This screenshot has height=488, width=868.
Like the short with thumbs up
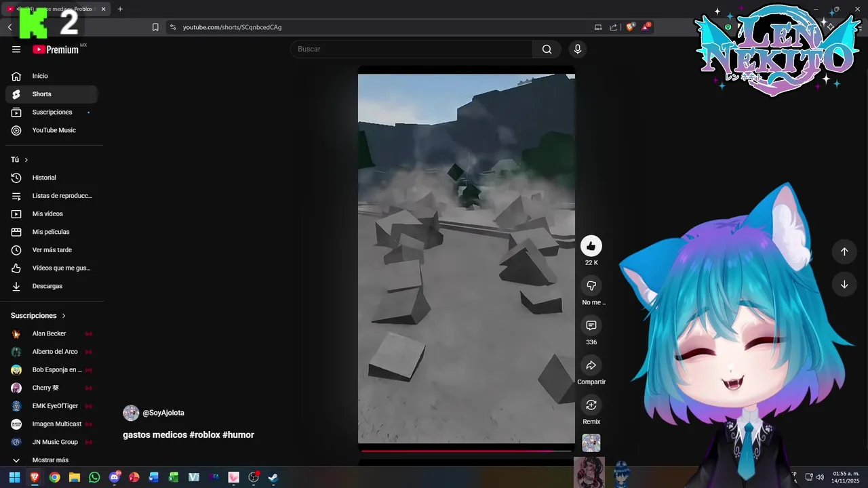(x=591, y=246)
